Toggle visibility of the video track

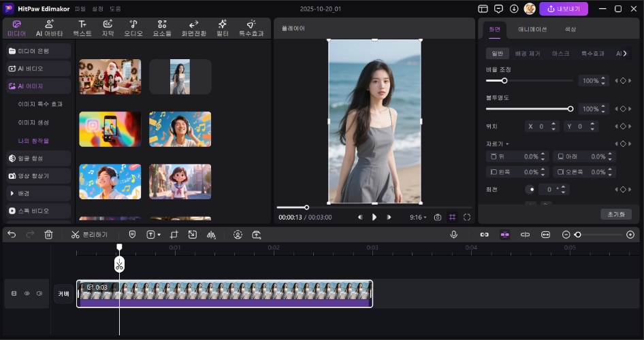27,293
